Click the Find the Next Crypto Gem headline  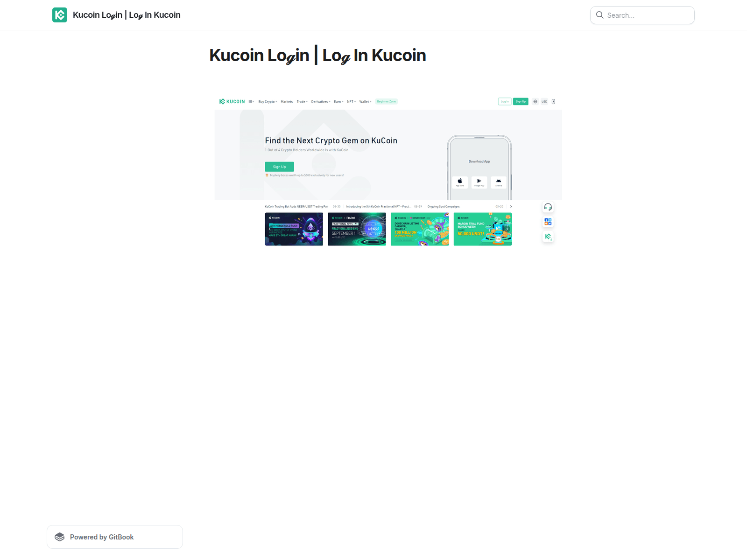(331, 140)
